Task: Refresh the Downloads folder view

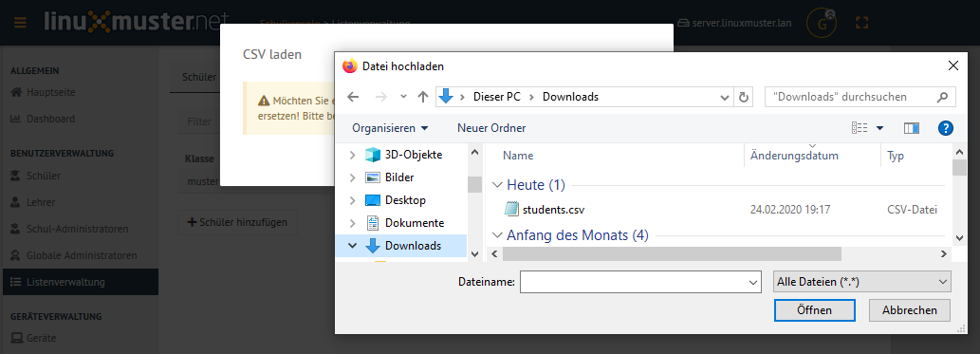Action: coord(743,97)
